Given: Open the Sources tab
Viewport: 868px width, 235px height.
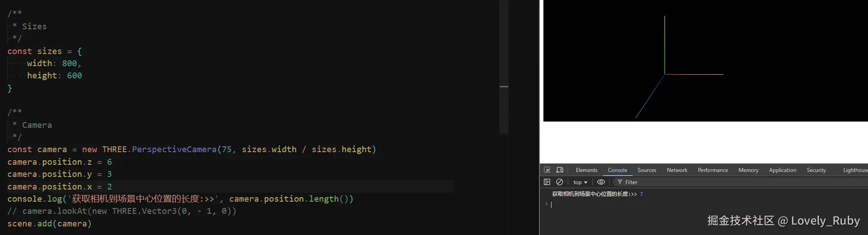Looking at the screenshot, I should (647, 170).
